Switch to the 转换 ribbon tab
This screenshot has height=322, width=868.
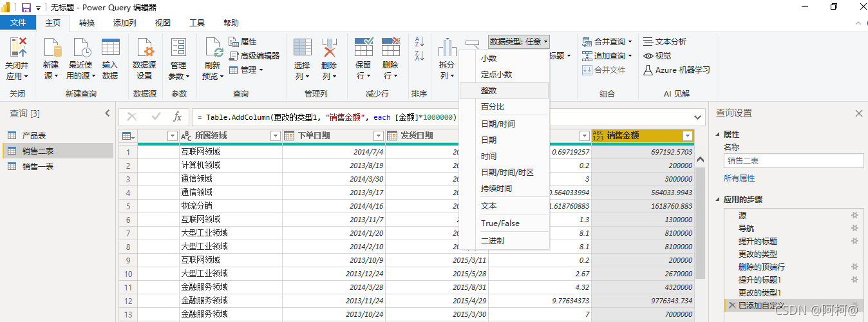click(87, 23)
